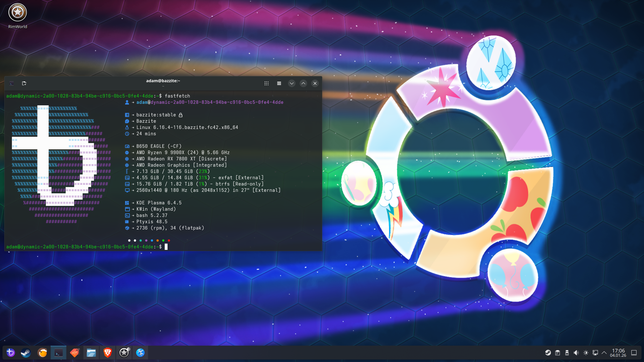Launch Brave browser from taskbar
The height and width of the screenshot is (362, 644).
click(x=107, y=353)
